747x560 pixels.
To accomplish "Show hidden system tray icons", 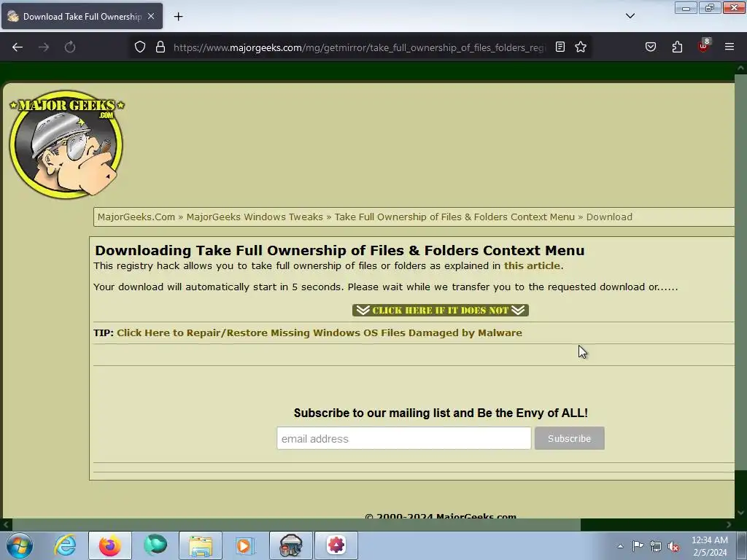I will click(x=620, y=546).
